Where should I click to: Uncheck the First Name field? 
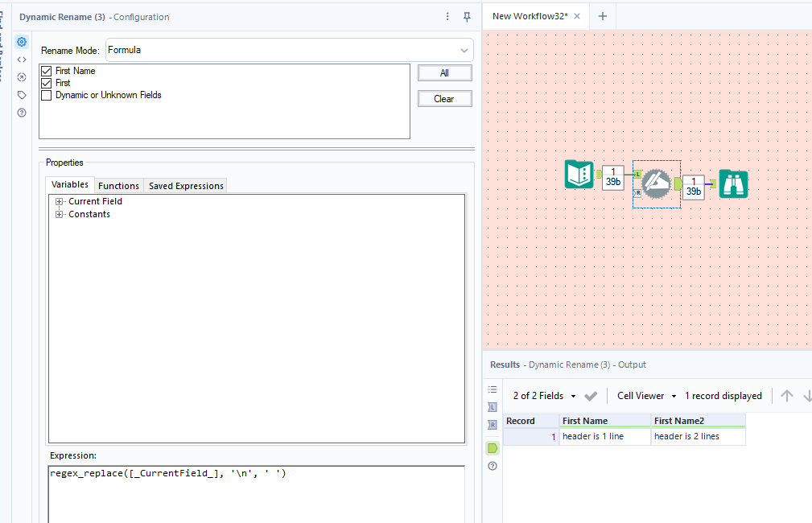[x=46, y=71]
